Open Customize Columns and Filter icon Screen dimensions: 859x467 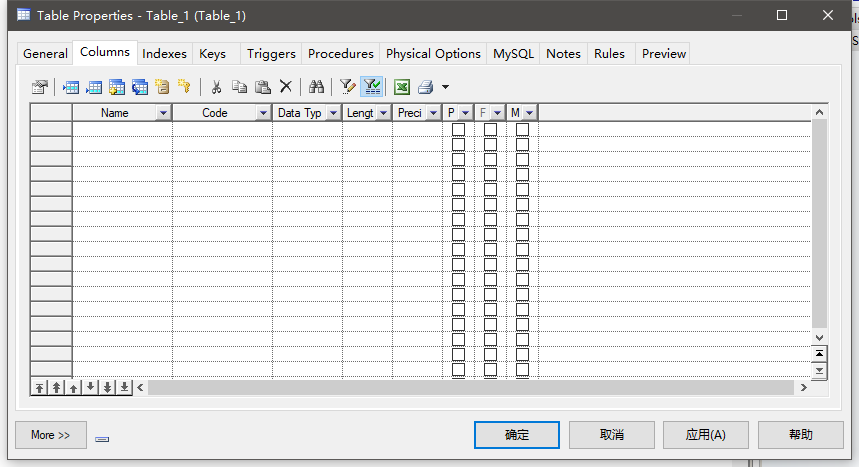click(x=348, y=87)
